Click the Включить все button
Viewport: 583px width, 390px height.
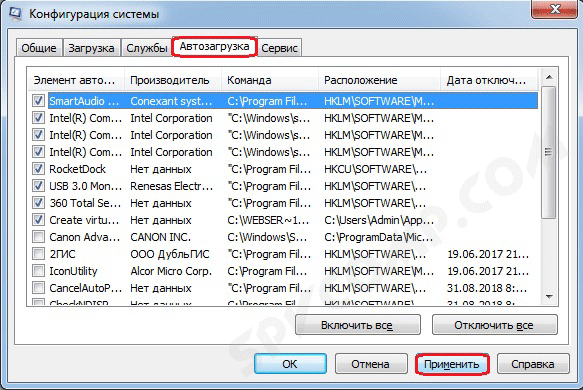358,325
